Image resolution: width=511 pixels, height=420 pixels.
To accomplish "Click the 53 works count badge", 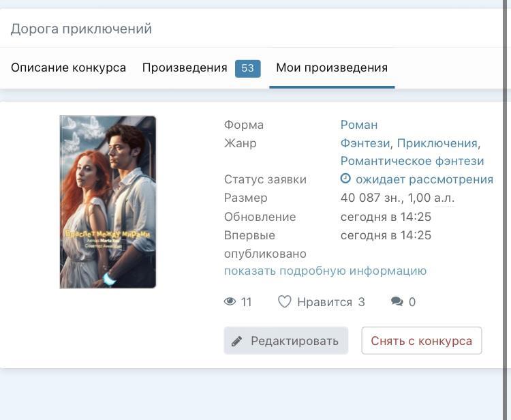I will tap(247, 68).
